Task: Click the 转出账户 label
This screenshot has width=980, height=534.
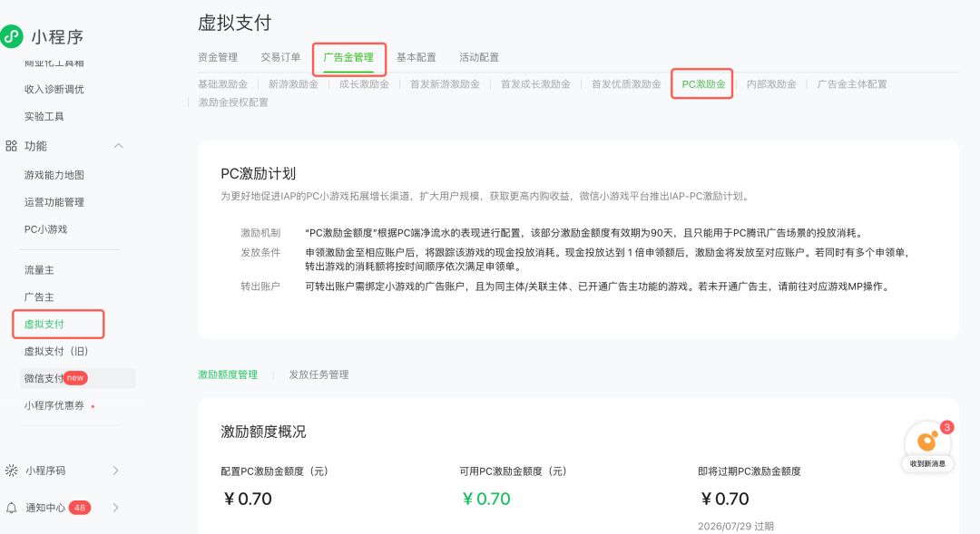Action: point(260,286)
